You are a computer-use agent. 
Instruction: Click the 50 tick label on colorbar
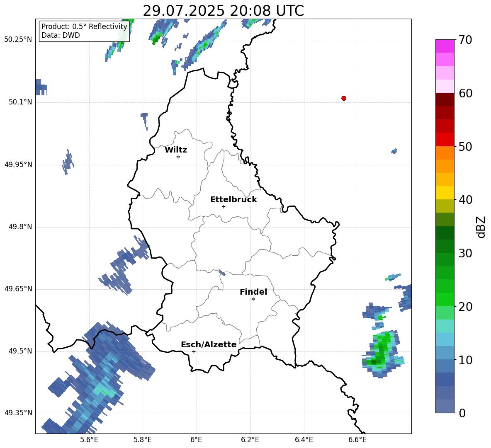pos(465,146)
